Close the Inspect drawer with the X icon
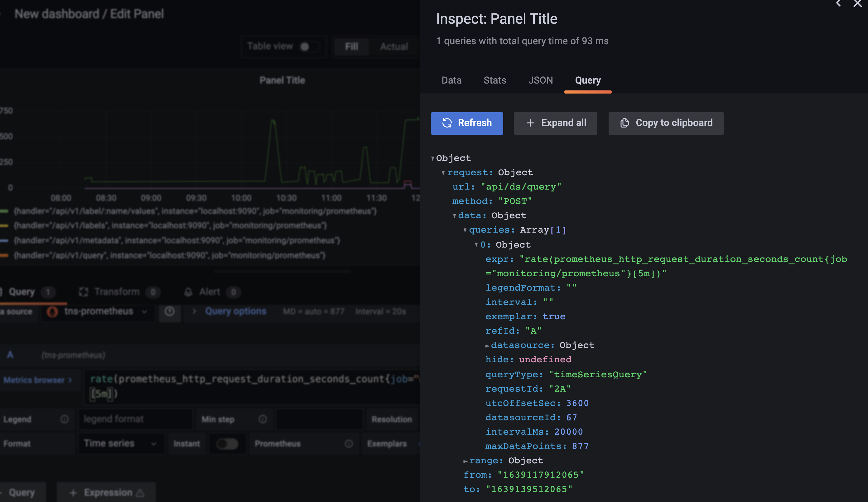 [x=857, y=4]
